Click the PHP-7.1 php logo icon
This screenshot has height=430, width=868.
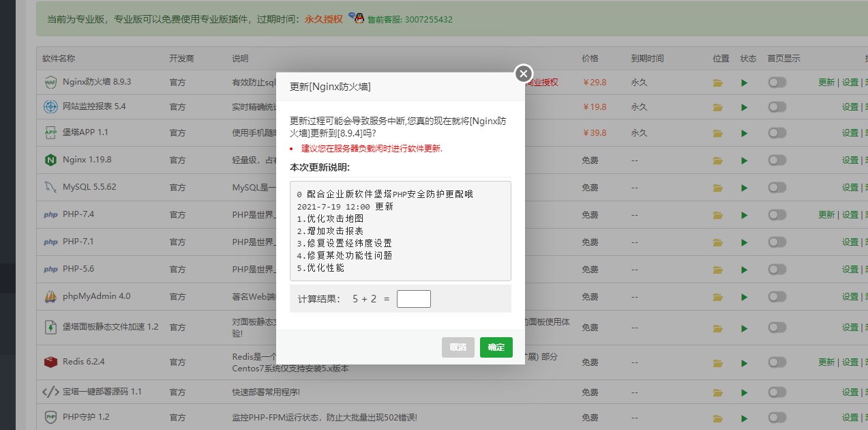coord(50,242)
